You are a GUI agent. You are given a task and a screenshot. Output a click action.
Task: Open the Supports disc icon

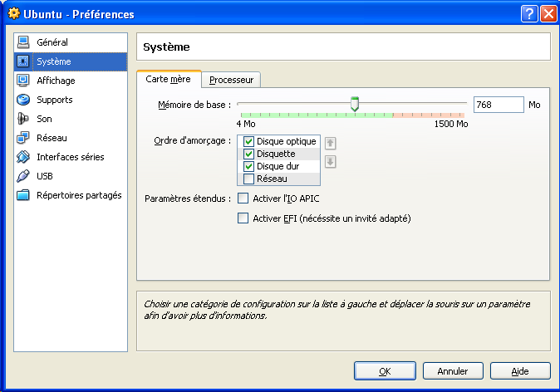pyautogui.click(x=23, y=100)
